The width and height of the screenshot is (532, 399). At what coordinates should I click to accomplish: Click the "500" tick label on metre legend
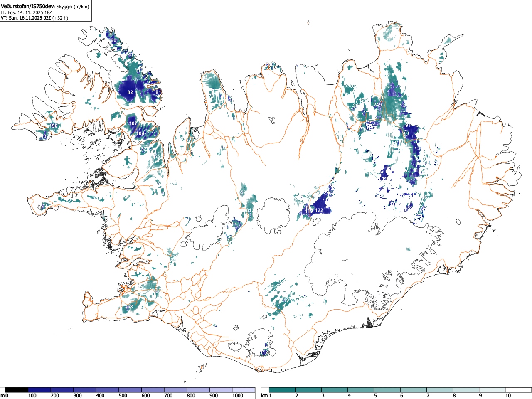(x=123, y=396)
